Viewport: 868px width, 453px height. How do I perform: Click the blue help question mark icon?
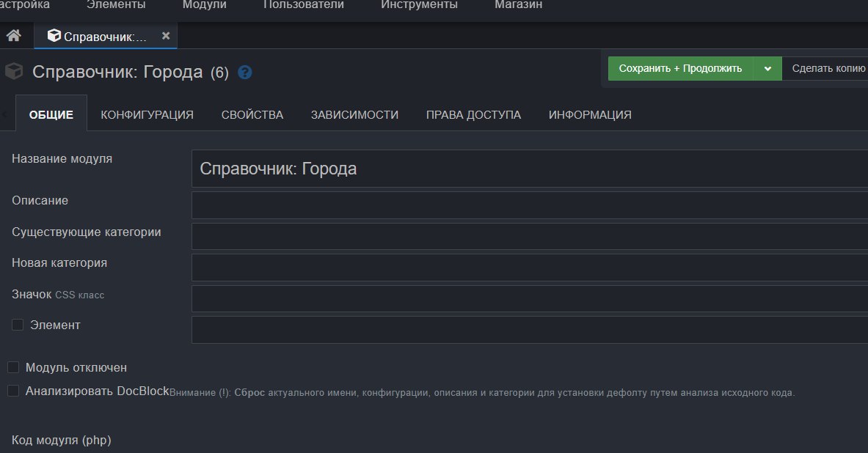244,73
